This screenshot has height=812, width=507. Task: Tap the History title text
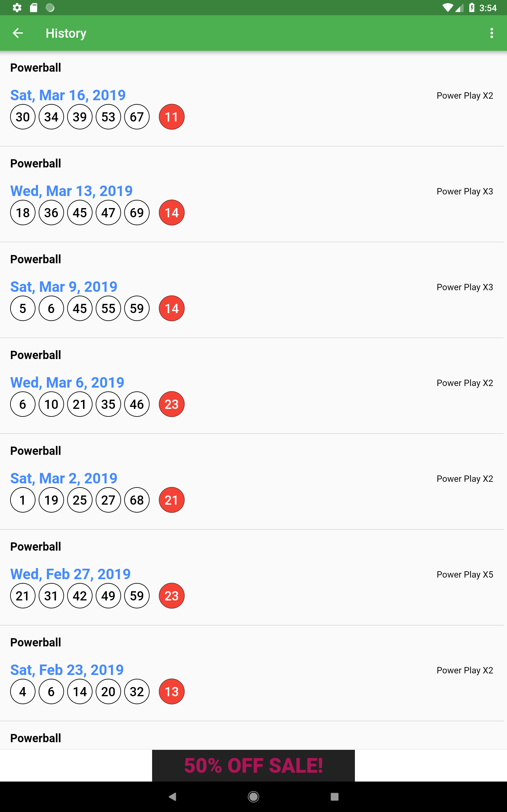pyautogui.click(x=66, y=33)
